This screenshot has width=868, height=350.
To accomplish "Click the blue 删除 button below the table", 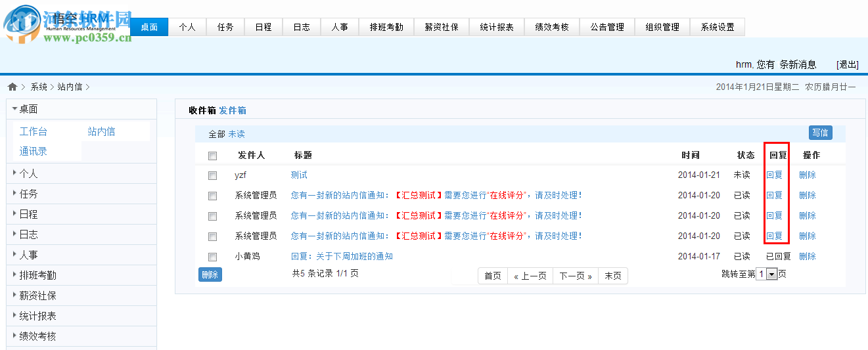I will point(210,275).
